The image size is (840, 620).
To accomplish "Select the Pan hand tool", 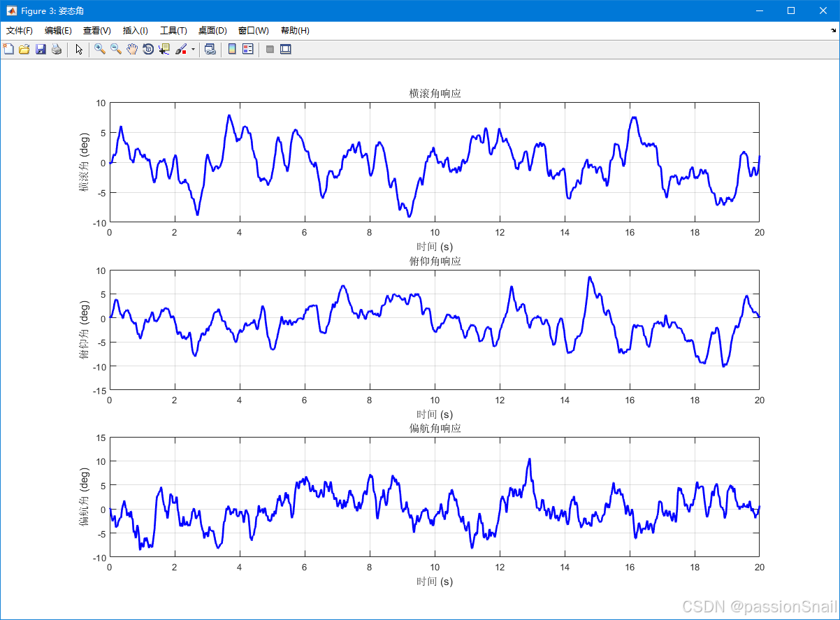I will click(132, 49).
